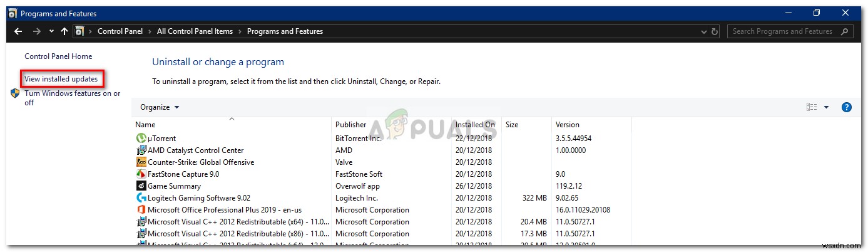The height and width of the screenshot is (252, 868).
Task: Focus the Search Programs and Features field
Action: [x=782, y=31]
